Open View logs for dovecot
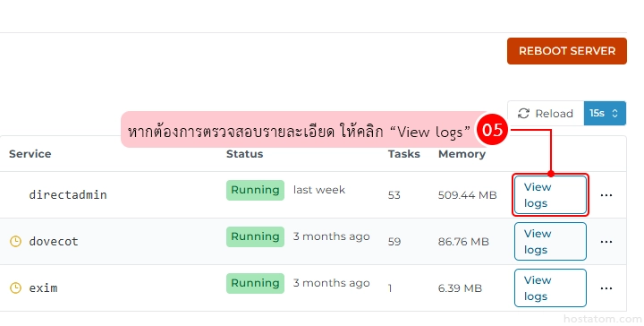This screenshot has height=326, width=644. click(x=550, y=241)
